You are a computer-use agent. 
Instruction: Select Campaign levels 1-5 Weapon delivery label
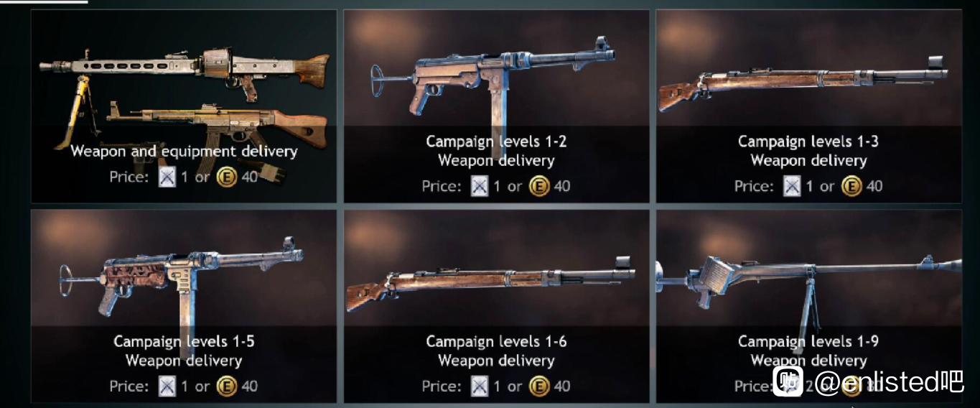pyautogui.click(x=184, y=351)
